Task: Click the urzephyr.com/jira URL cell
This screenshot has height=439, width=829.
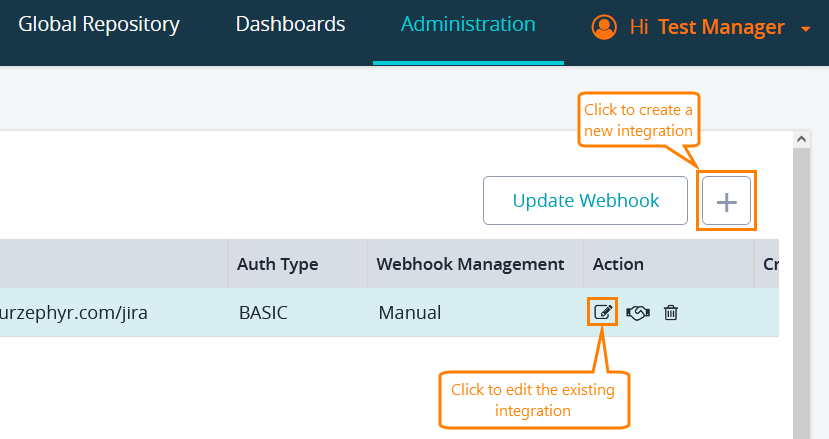Action: click(74, 312)
